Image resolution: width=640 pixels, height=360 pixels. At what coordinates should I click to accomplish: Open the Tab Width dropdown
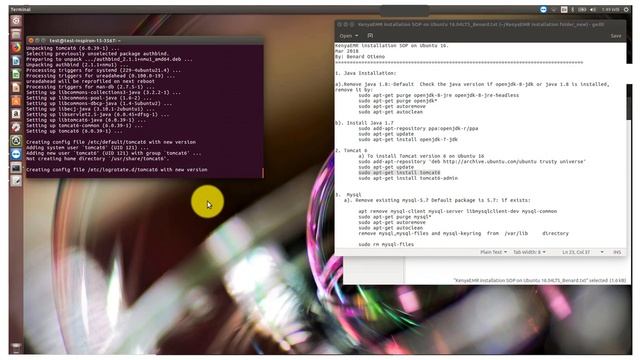coord(529,252)
